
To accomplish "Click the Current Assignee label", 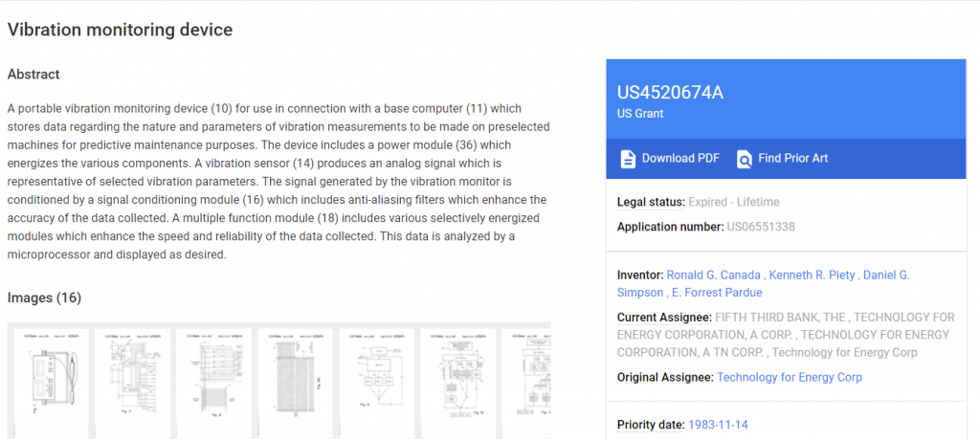I will (x=664, y=318).
